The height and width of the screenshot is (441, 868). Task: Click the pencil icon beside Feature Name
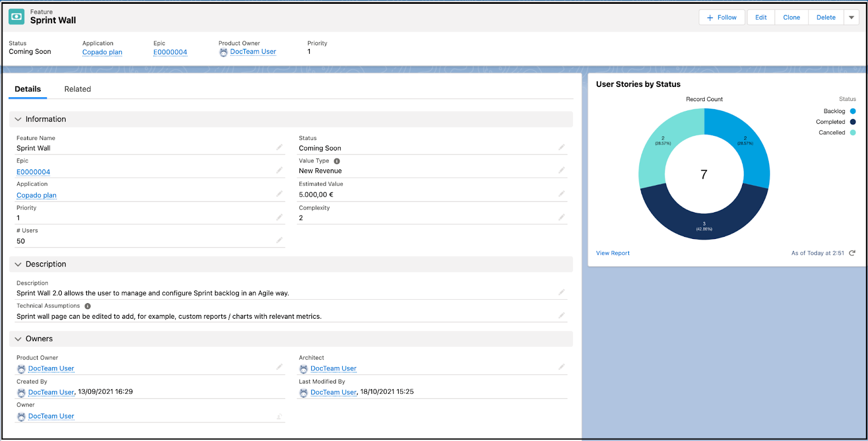(279, 147)
